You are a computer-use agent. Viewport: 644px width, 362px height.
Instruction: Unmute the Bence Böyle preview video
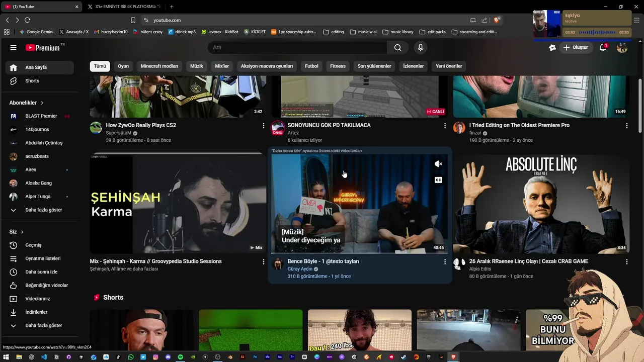pos(438,164)
